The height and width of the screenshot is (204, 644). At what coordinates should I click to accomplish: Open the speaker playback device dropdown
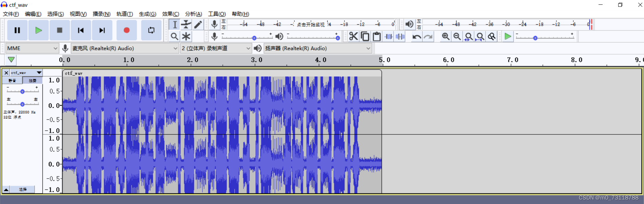(318, 48)
